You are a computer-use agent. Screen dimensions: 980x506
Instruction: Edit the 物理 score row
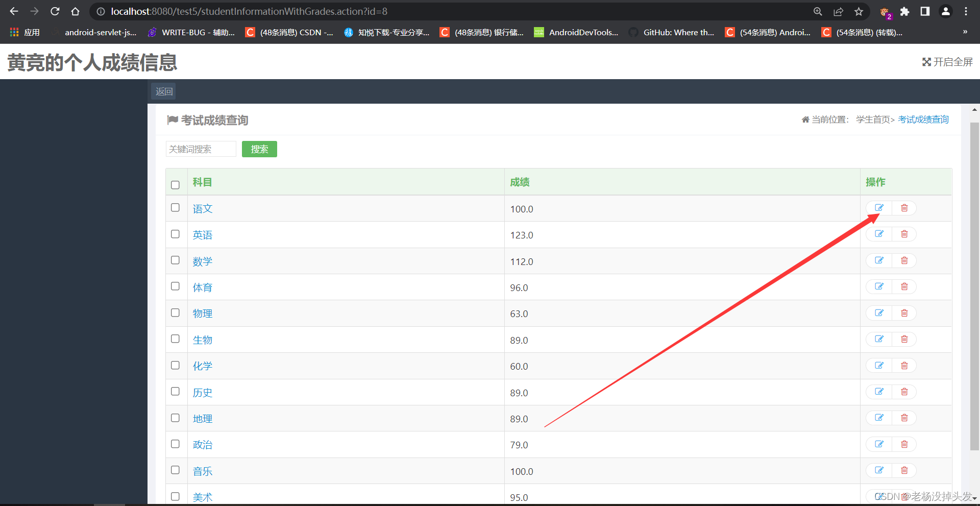click(x=879, y=313)
